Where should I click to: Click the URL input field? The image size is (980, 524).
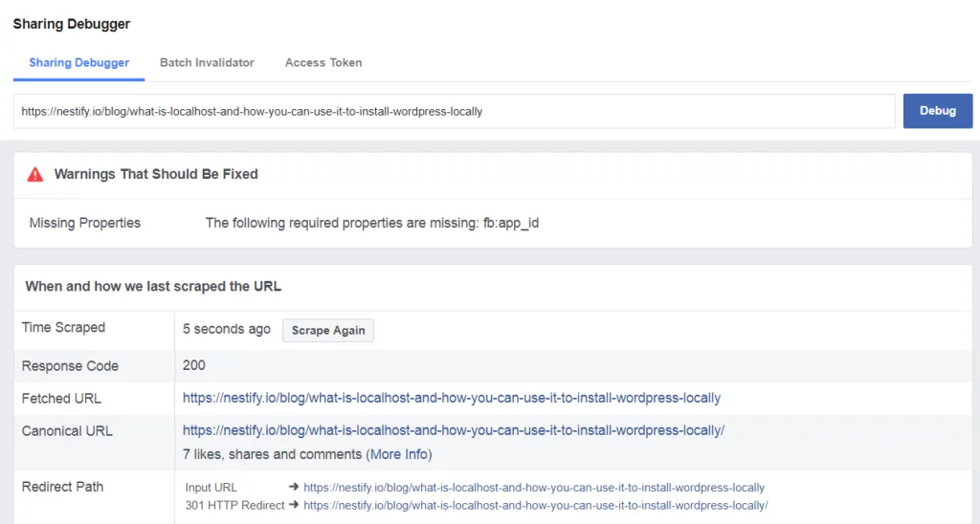pos(454,111)
